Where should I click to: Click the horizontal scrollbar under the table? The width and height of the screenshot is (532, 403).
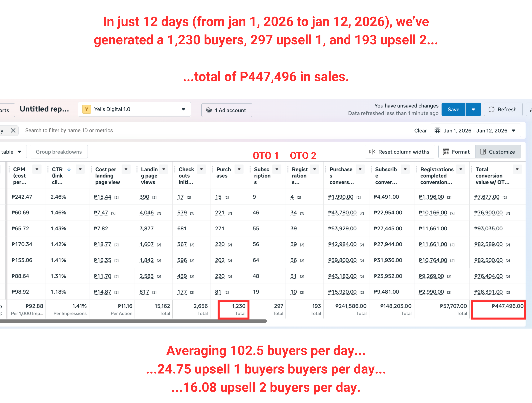click(x=132, y=321)
